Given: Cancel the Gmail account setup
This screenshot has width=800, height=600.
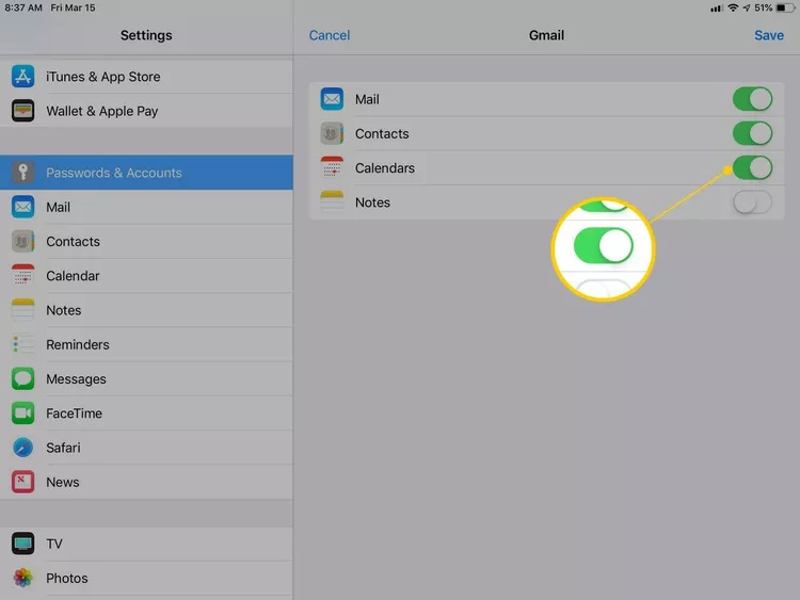Looking at the screenshot, I should (x=329, y=35).
